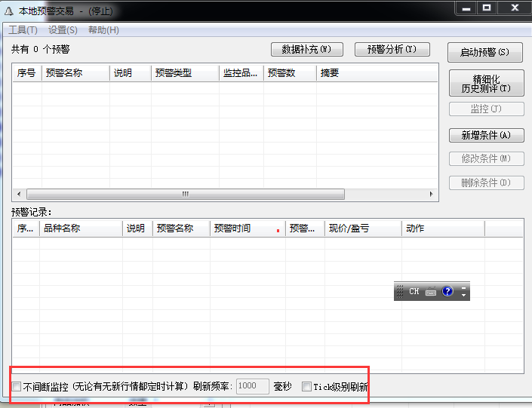The width and height of the screenshot is (532, 408).
Task: Toggle the Tick级别刷新 checkbox
Action: pyautogui.click(x=306, y=386)
